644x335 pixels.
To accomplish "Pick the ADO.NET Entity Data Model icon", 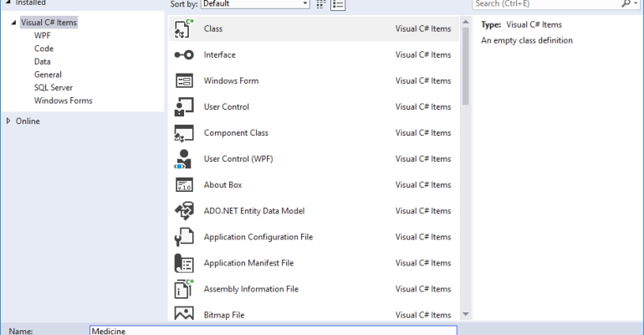I will (x=184, y=211).
